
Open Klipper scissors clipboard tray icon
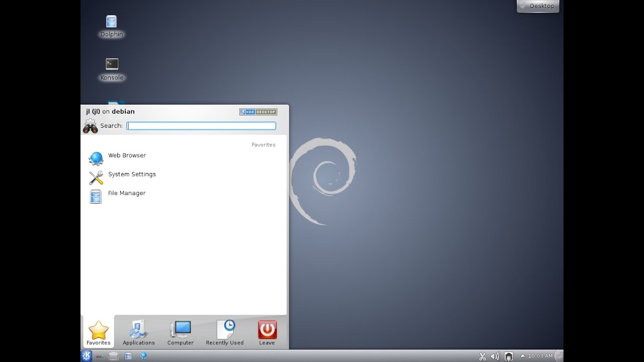click(482, 356)
